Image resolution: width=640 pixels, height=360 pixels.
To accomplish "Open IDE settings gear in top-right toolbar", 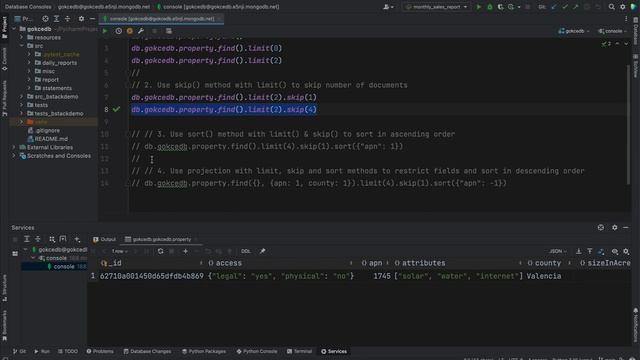I will (622, 7).
